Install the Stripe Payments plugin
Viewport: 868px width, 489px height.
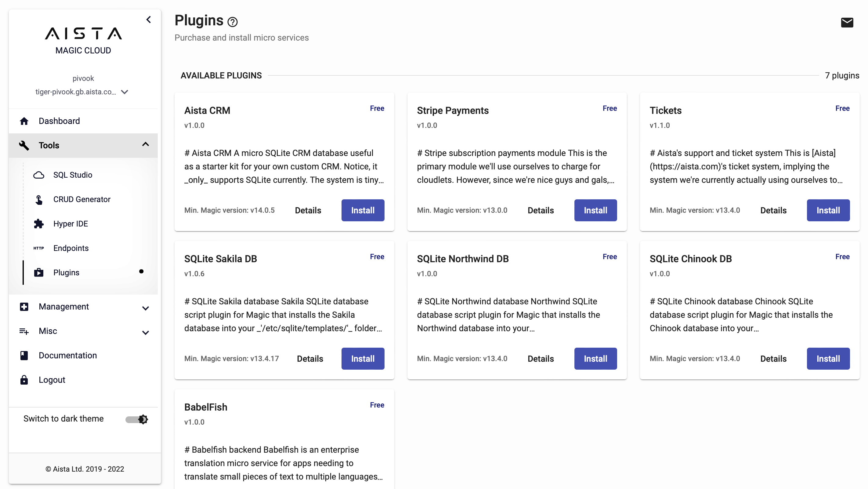[x=595, y=210]
